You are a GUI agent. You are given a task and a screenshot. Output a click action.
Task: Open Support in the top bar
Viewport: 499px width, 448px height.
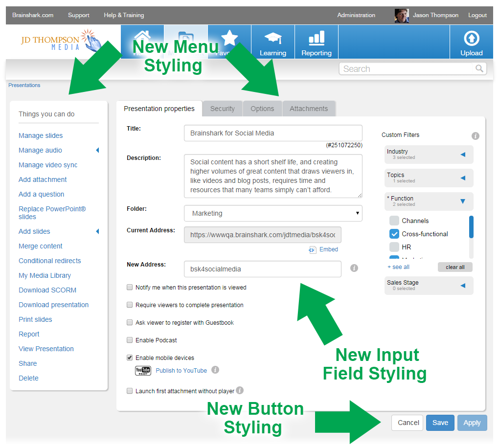coord(79,15)
